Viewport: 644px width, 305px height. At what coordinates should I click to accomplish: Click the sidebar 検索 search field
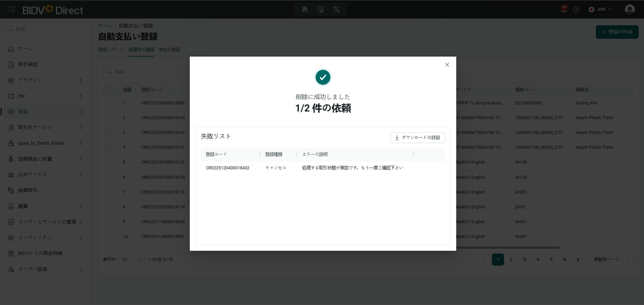(x=45, y=29)
